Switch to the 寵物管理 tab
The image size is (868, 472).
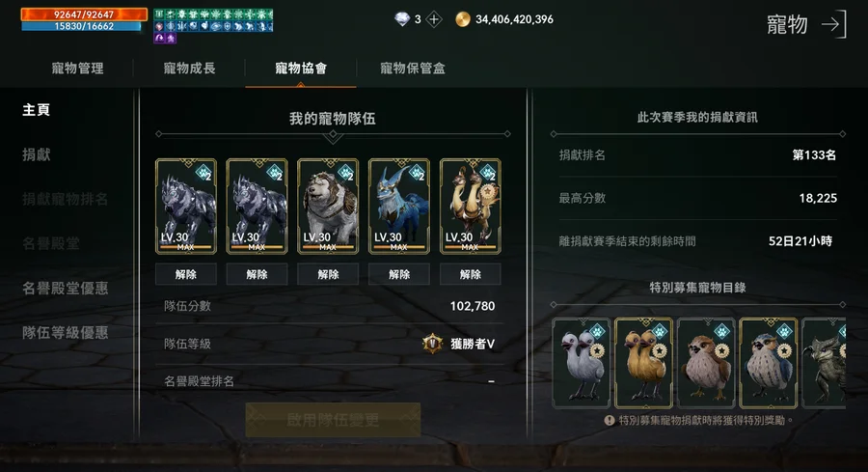point(77,69)
